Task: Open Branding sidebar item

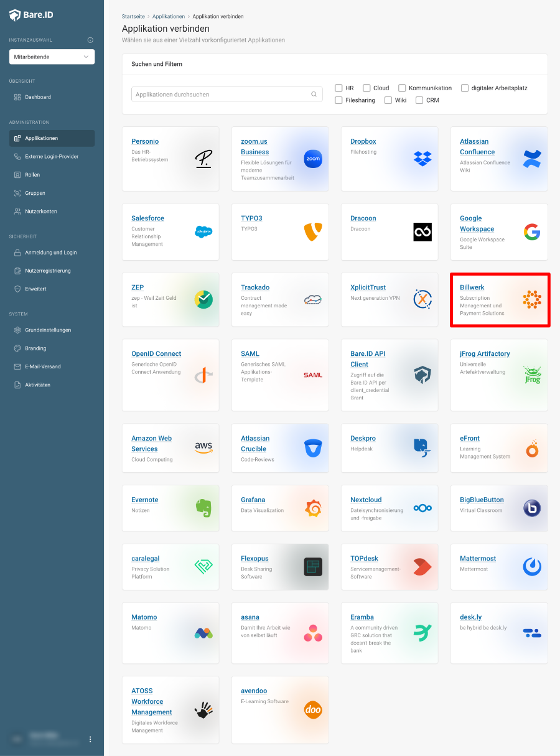Action: tap(52, 348)
